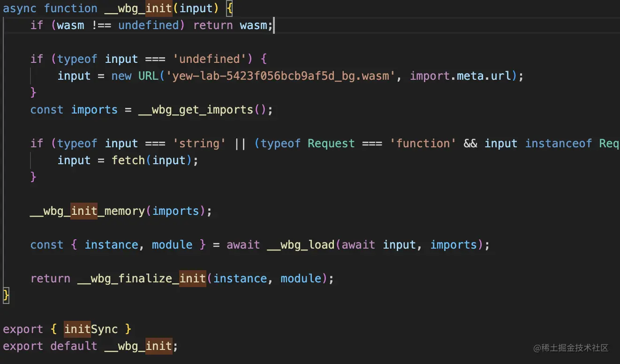Click "instance" argument in __wbg_finalize_init call
Image resolution: width=620 pixels, height=364 pixels.
tap(240, 279)
